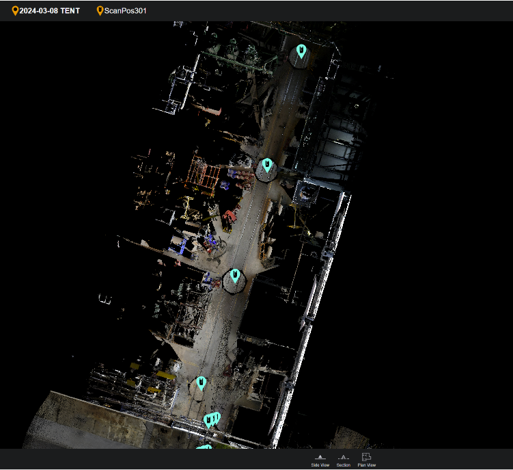Activate the Section view icon
The height and width of the screenshot is (470, 513).
point(343,457)
